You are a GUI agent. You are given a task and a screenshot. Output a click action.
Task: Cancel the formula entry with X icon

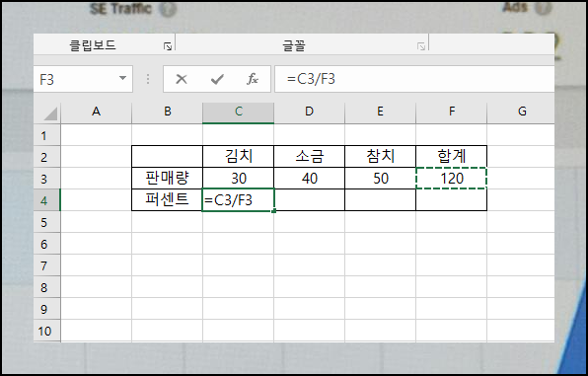(x=182, y=79)
